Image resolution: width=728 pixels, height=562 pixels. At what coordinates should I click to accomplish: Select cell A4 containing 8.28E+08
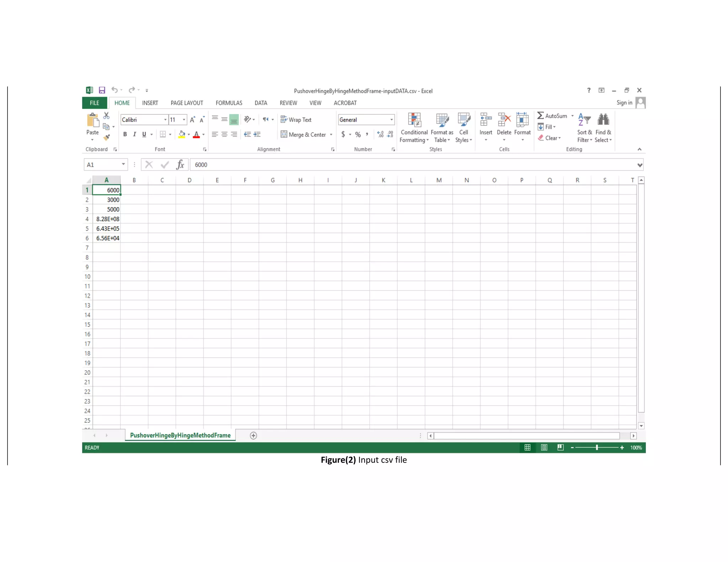[x=107, y=219]
